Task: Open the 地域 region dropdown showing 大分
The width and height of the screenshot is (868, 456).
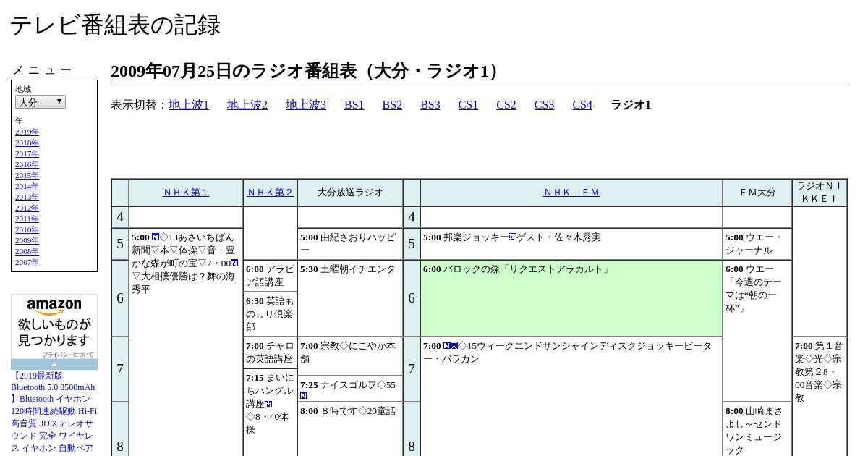Action: pos(41,102)
